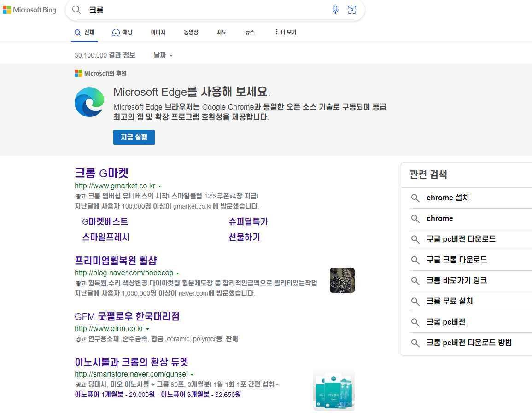Expand dropdown arrow next to gmarket.co.kr URL
Image resolution: width=532 pixels, height=413 pixels.
tap(159, 186)
